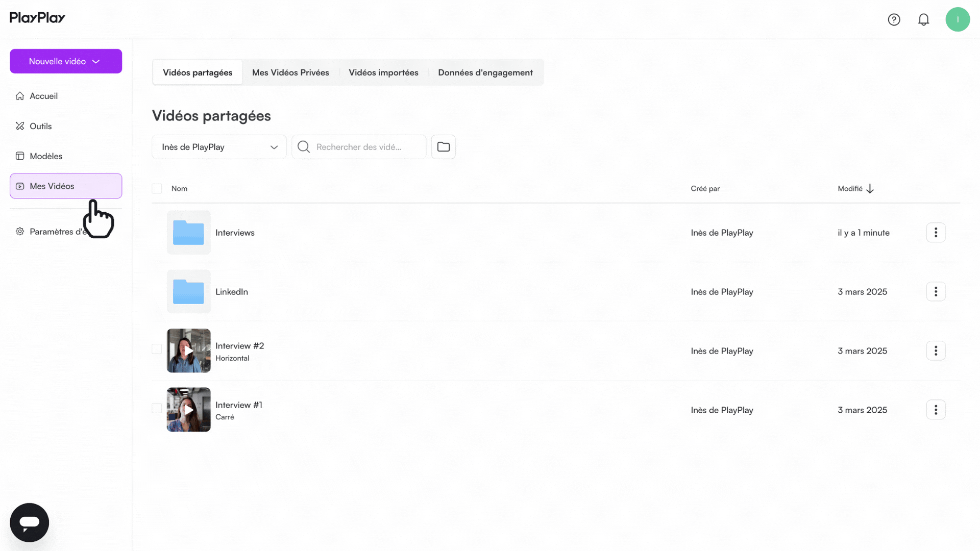Image resolution: width=980 pixels, height=551 pixels.
Task: Click Inès de PlayPlay in Interview #2 row
Action: (722, 351)
